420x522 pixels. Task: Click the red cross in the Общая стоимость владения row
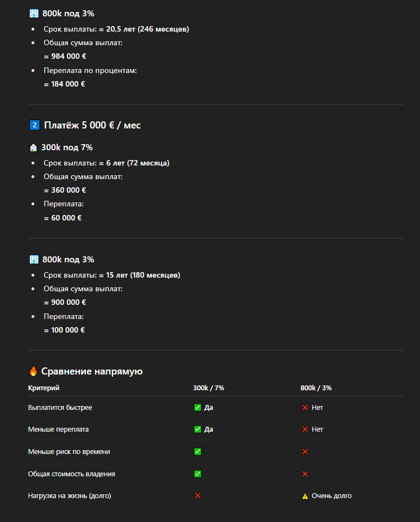(305, 474)
